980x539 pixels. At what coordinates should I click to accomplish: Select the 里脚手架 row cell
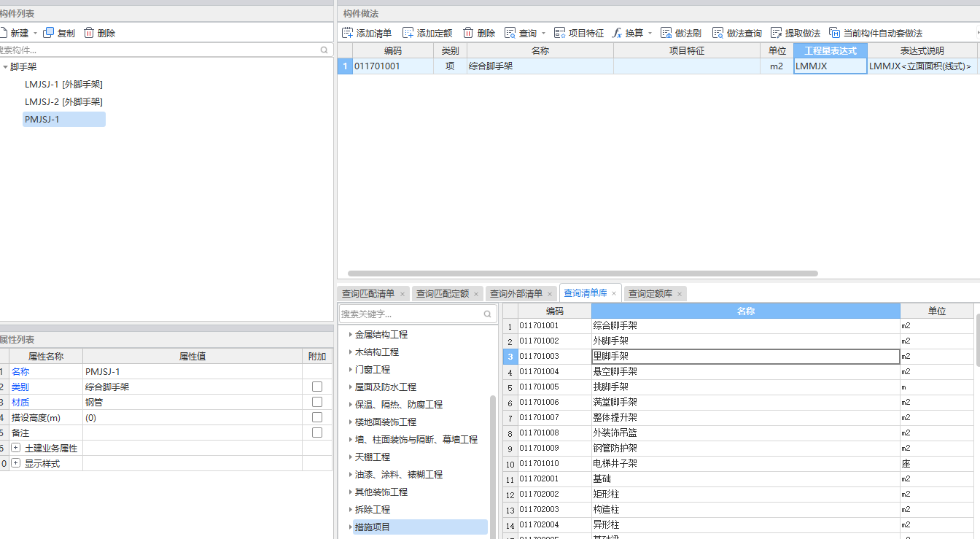point(746,357)
